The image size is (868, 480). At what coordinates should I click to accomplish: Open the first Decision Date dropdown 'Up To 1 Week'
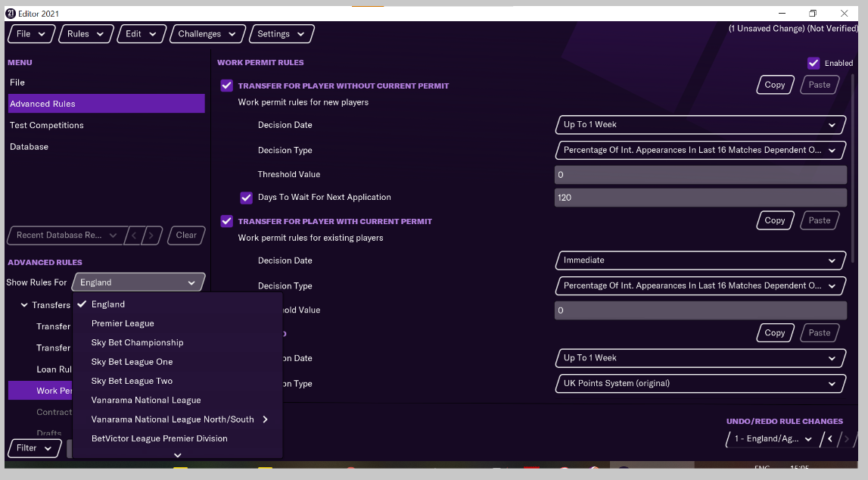[699, 125]
